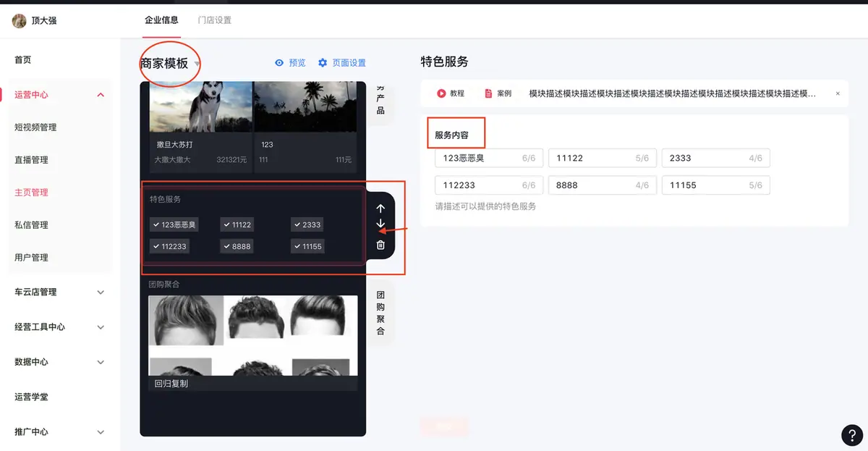
Task: Toggle the 112233 service tag in preview
Action: tap(170, 246)
